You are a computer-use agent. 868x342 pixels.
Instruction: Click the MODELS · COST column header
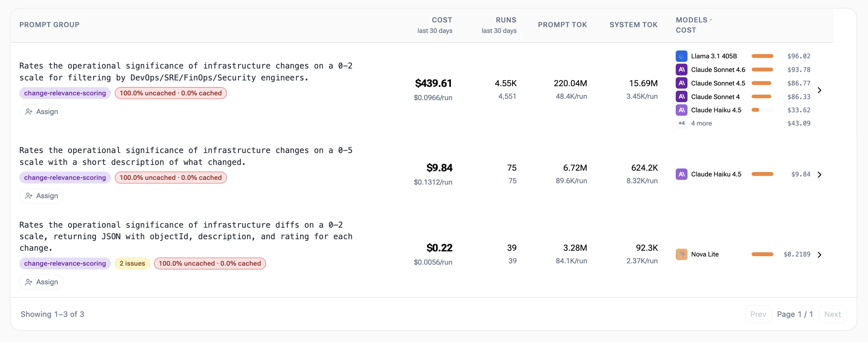tap(694, 25)
